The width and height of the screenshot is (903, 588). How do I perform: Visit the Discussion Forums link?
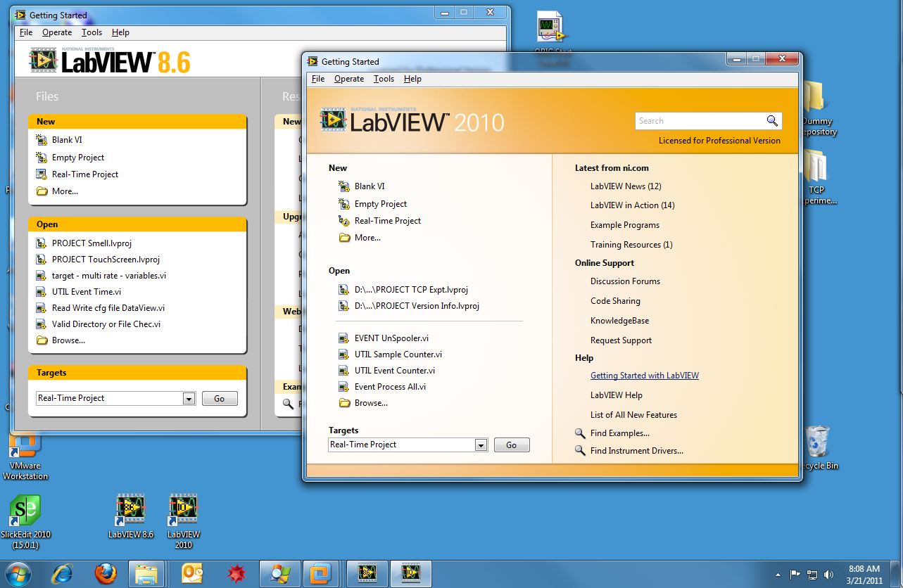[x=625, y=281]
